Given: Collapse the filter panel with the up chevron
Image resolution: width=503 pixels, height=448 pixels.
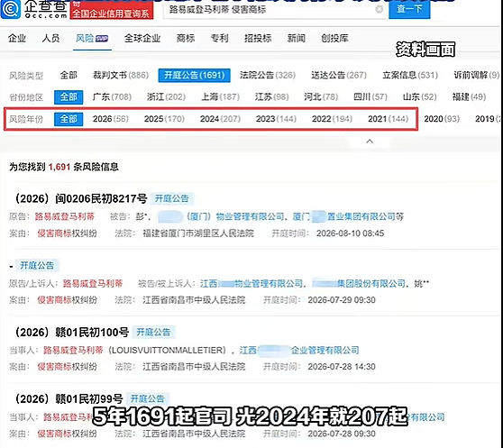Looking at the screenshot, I should 370,142.
